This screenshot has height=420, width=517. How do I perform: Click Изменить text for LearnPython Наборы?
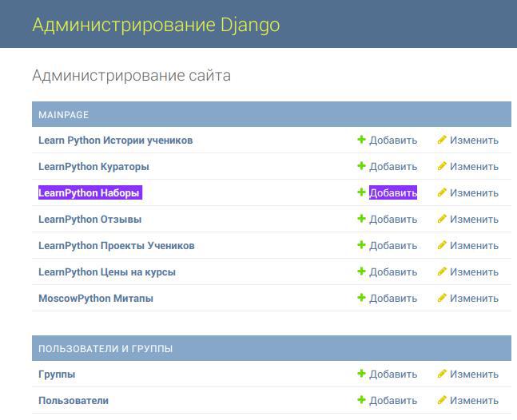[474, 193]
